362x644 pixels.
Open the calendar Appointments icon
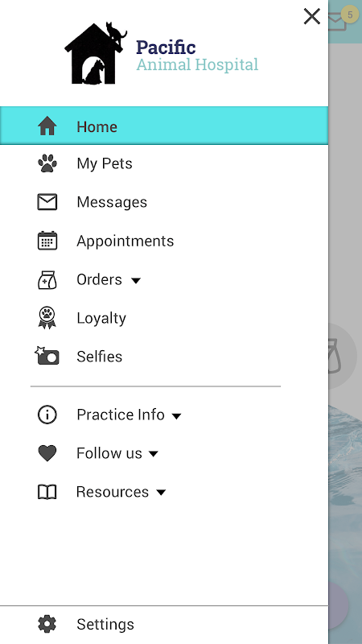(47, 241)
